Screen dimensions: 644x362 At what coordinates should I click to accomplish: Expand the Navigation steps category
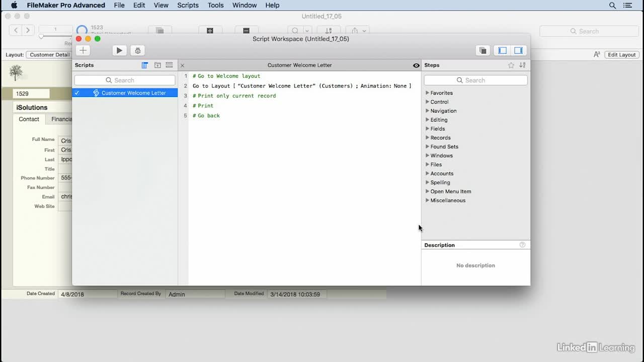click(x=428, y=111)
